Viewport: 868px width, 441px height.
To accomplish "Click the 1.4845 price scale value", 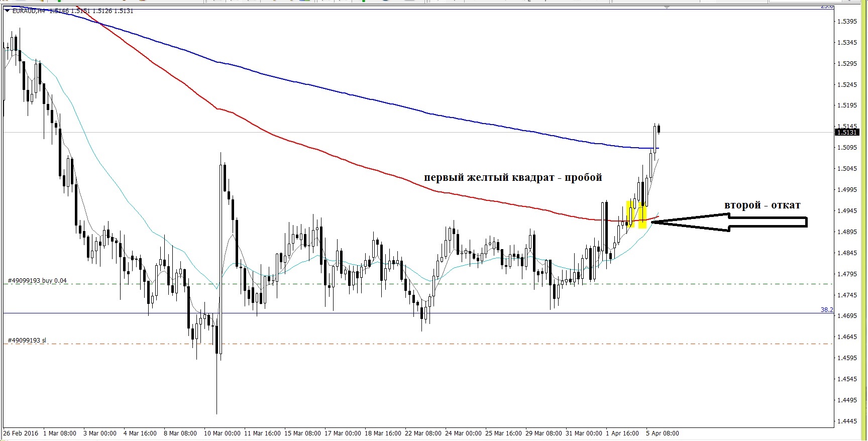I will pos(847,253).
